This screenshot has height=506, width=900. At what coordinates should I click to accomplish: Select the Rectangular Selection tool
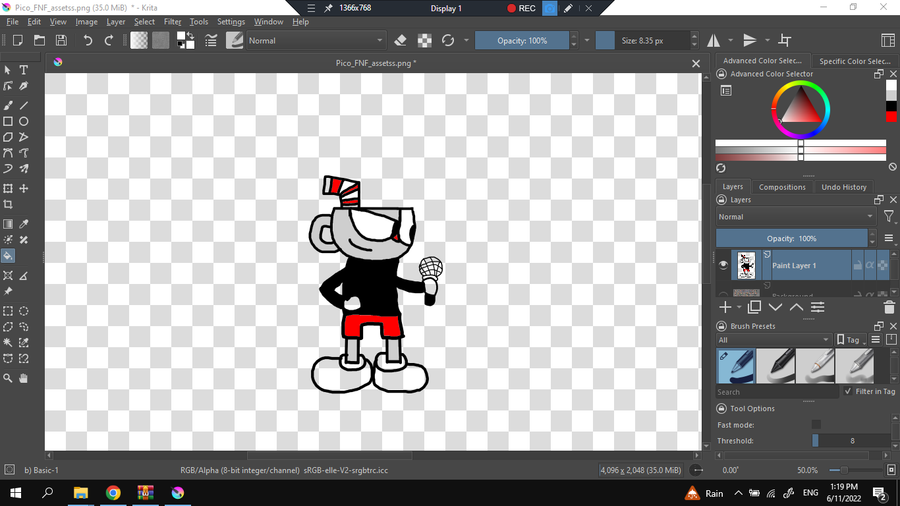(8, 311)
